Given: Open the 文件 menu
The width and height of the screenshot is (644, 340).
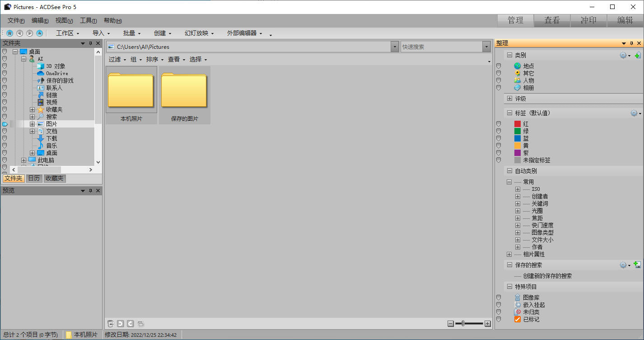Looking at the screenshot, I should (x=16, y=20).
